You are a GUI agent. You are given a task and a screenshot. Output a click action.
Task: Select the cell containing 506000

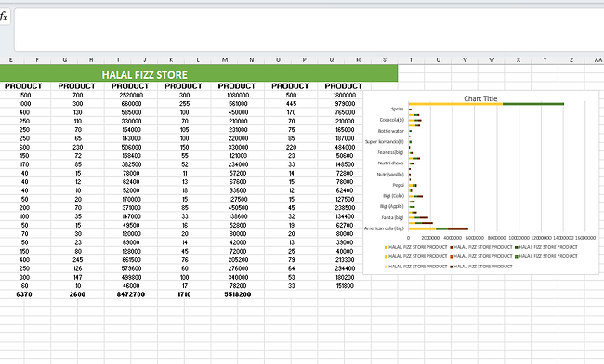[131, 147]
